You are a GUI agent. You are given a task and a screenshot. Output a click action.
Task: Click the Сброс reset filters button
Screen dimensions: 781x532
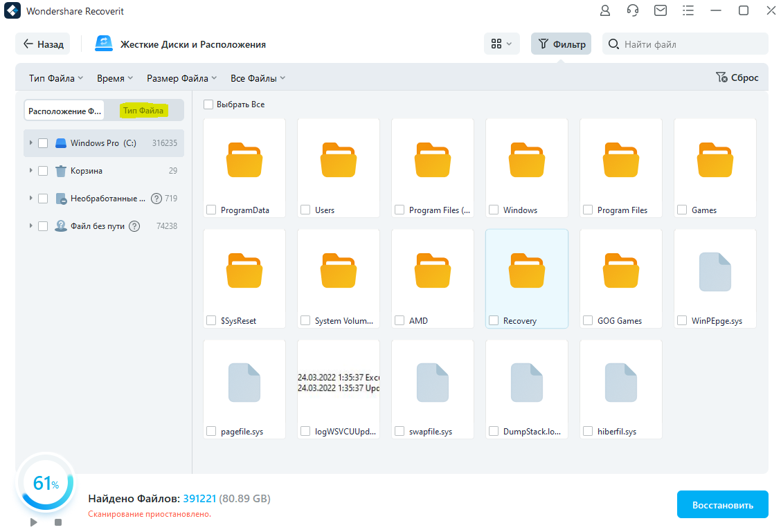[737, 77]
